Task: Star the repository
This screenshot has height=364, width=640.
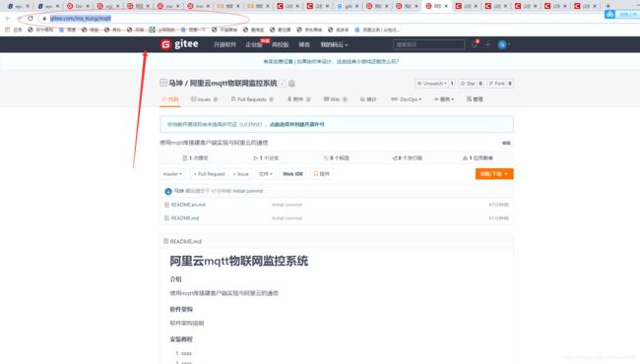Action: coord(468,84)
